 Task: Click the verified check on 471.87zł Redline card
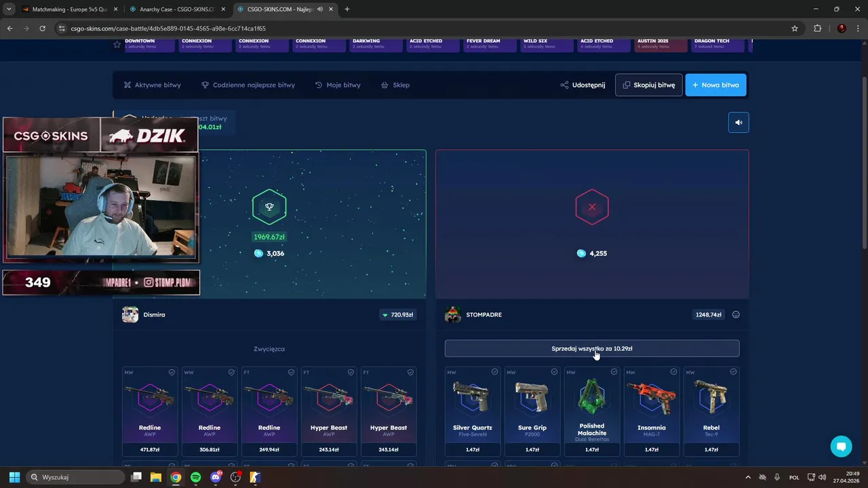click(x=172, y=372)
